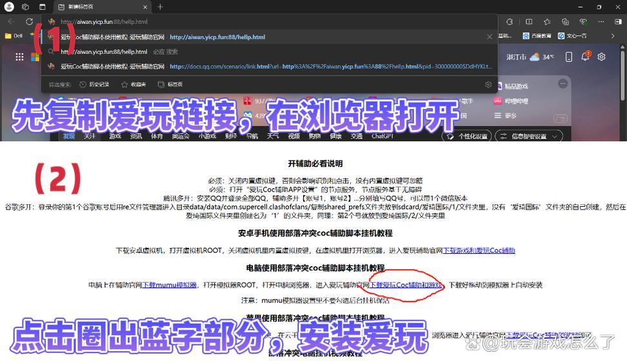Go back with the back arrow
The width and height of the screenshot is (627, 364).
pyautogui.click(x=11, y=21)
